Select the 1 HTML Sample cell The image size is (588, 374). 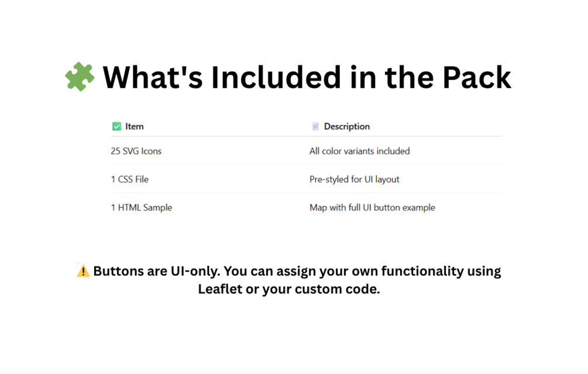click(x=142, y=207)
